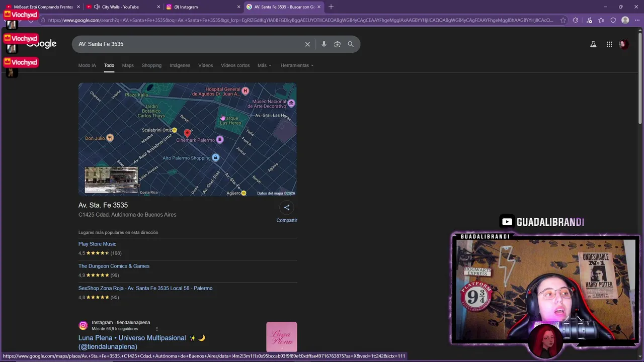Open the media control music icon
Screen dimensions: 644x362
[x=589, y=20]
